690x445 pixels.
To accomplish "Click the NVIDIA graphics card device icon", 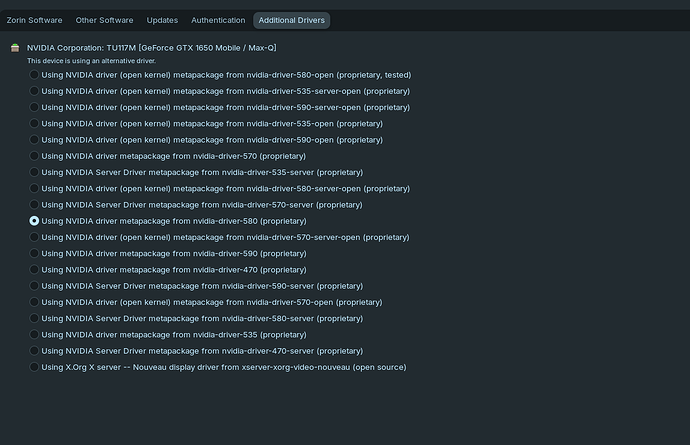I will tap(15, 48).
